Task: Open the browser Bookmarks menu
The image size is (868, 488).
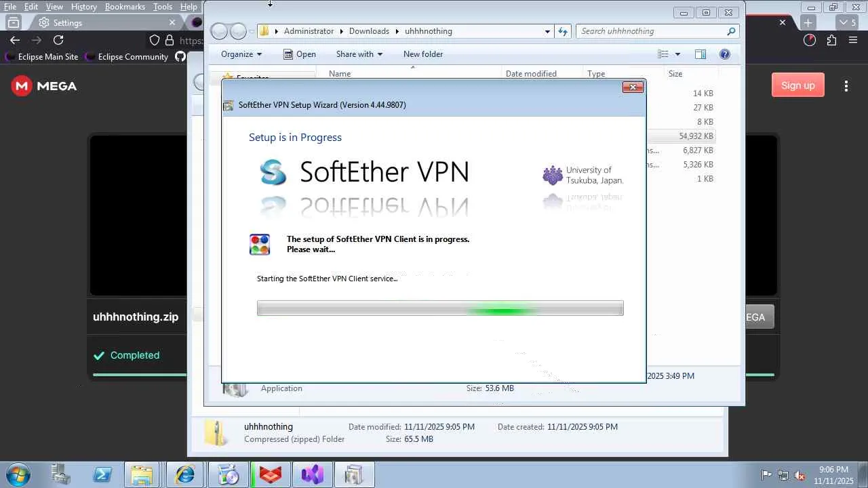Action: [125, 7]
